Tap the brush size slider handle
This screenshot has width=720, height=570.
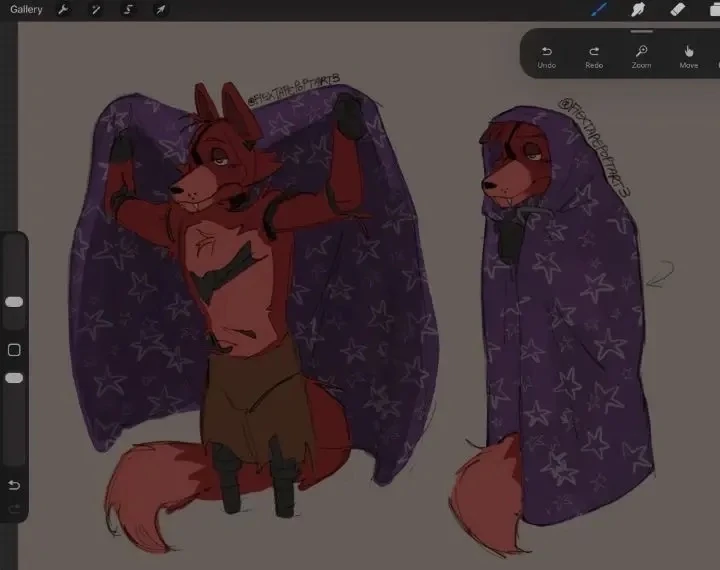pos(14,302)
